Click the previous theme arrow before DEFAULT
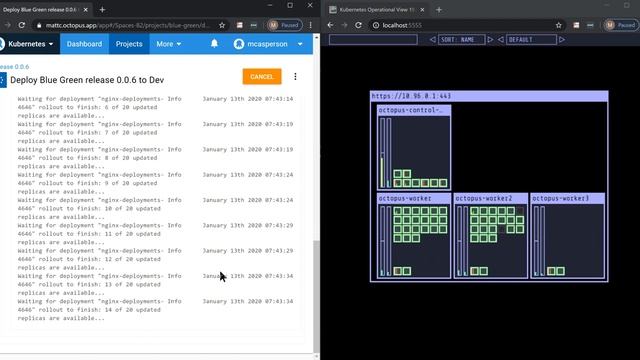Screen dimensions: 640x360 pyautogui.click(x=501, y=40)
